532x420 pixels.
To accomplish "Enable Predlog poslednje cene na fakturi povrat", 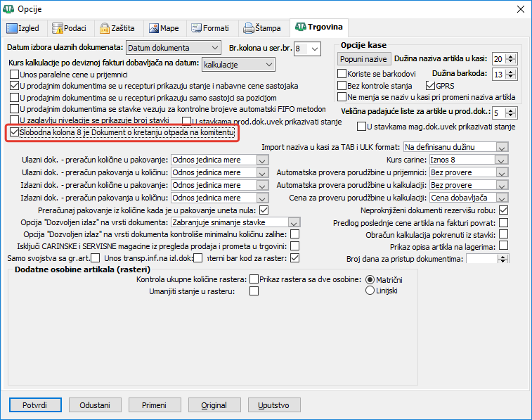I will (504, 223).
